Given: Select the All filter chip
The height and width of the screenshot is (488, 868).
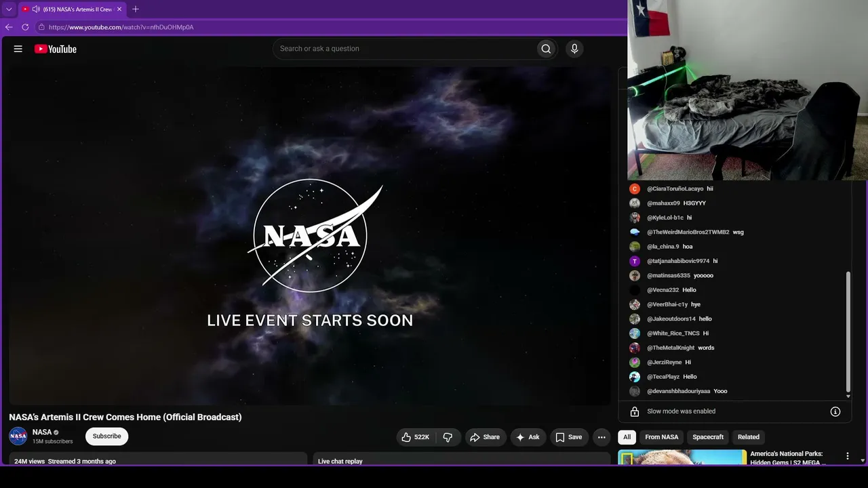Looking at the screenshot, I should click(627, 437).
